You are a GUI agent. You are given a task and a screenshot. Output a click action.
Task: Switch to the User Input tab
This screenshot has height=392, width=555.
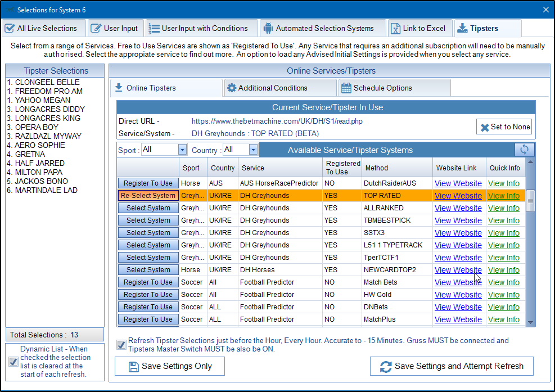tap(115, 28)
